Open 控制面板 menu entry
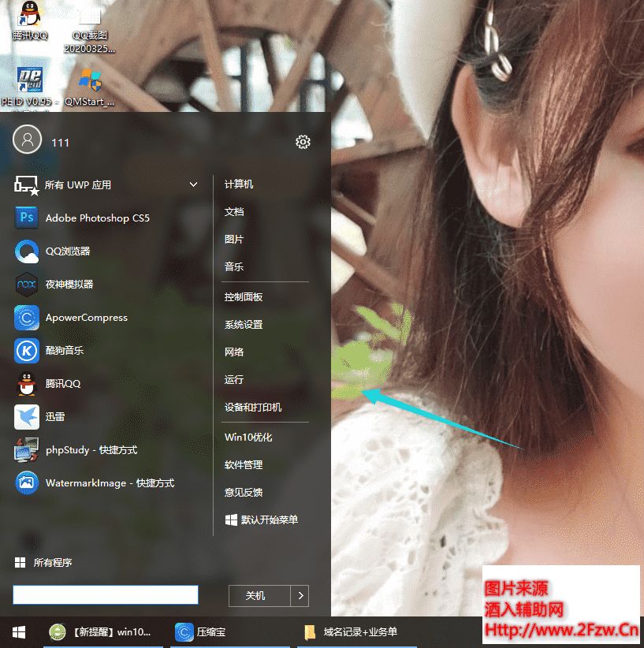644x648 pixels. pyautogui.click(x=244, y=297)
